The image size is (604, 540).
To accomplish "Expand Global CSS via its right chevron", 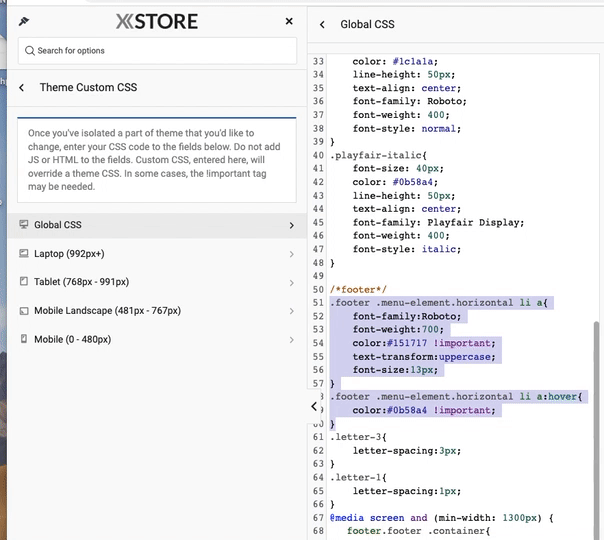I will [x=292, y=225].
